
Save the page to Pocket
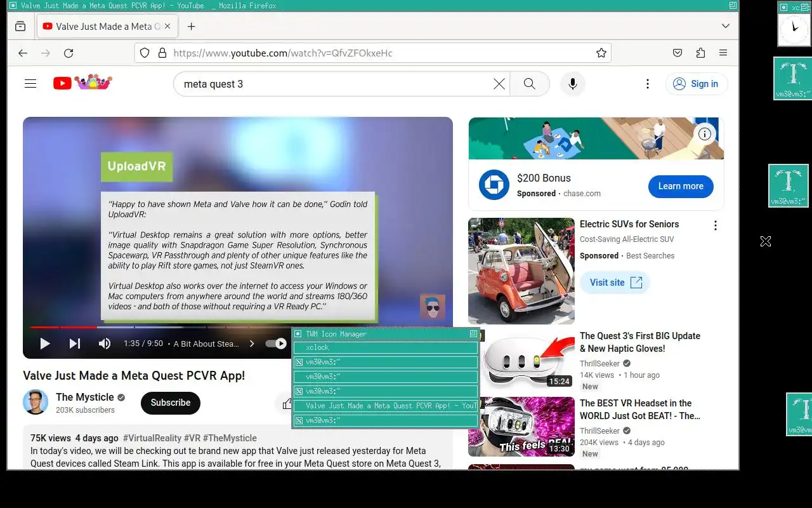tap(678, 53)
